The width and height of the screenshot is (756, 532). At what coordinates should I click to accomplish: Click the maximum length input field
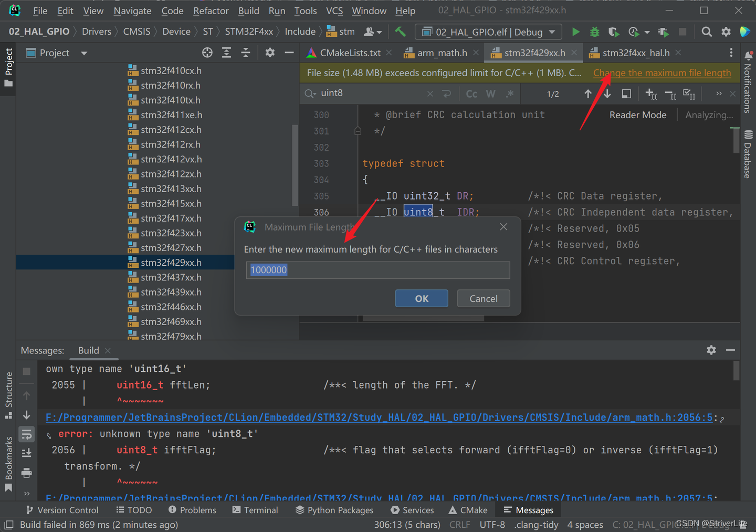coord(378,270)
